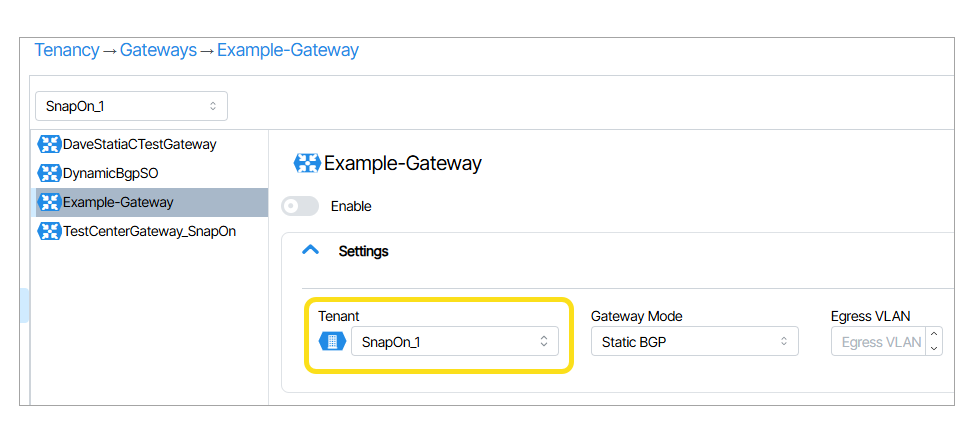970x433 pixels.
Task: Toggle the Enable switch
Action: pos(300,206)
